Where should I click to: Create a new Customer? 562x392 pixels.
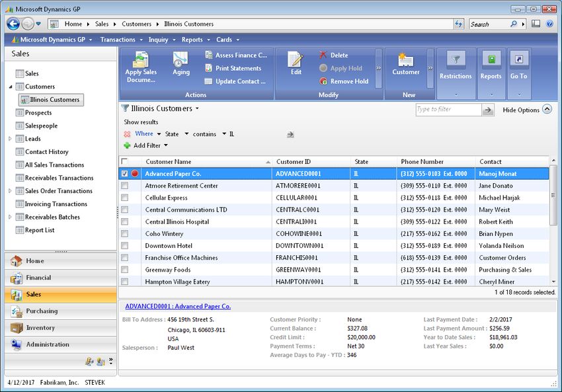[x=406, y=63]
